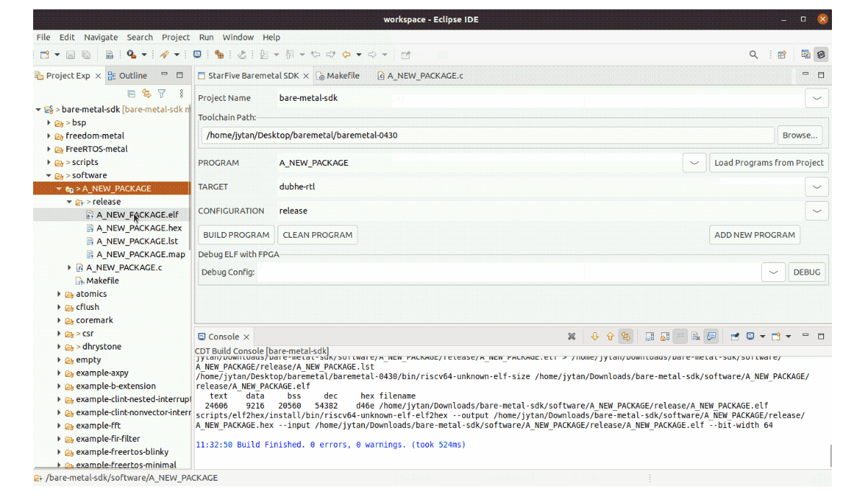The height and width of the screenshot is (503, 868).
Task: Open the TARGET dropdown arrow
Action: (816, 187)
